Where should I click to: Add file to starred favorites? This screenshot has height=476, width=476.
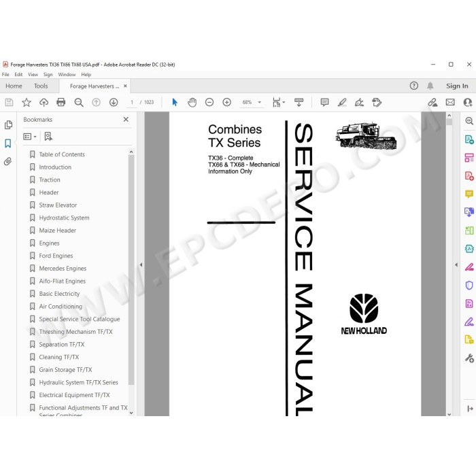(x=27, y=102)
